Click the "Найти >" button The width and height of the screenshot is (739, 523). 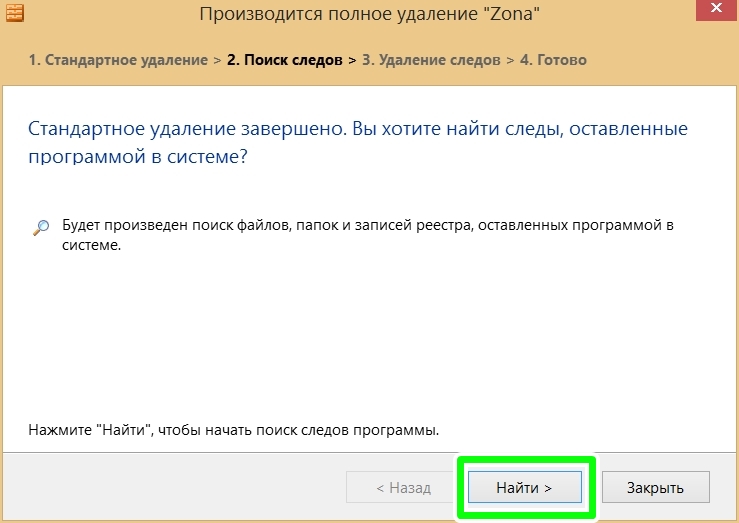coord(525,487)
